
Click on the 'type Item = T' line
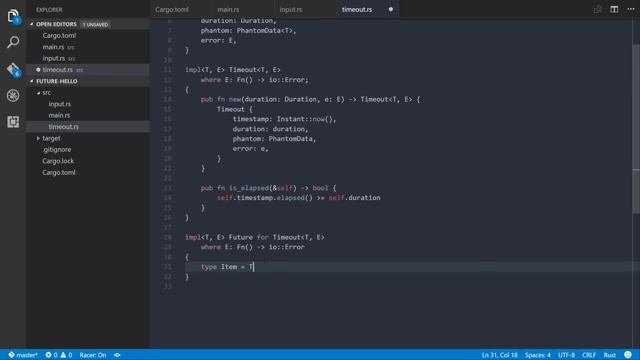click(x=227, y=267)
